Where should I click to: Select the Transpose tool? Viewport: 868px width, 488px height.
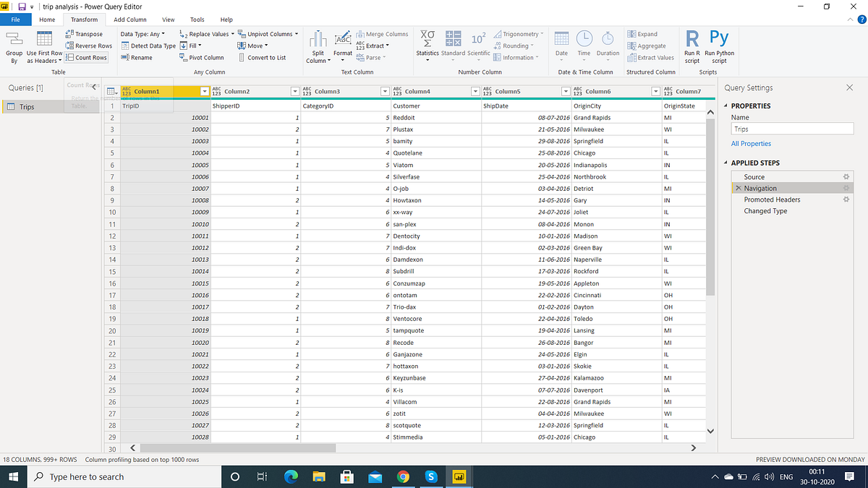point(69,33)
